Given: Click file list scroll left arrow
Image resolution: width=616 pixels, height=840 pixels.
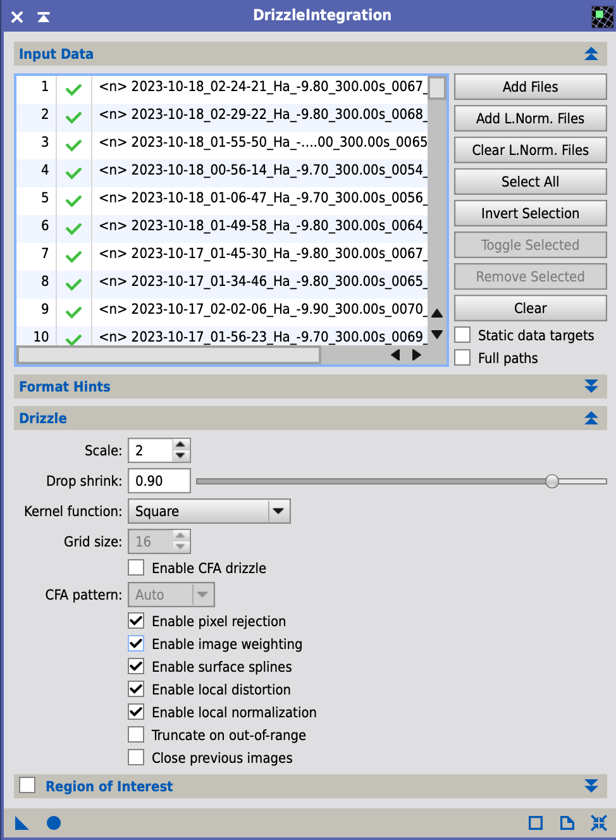Looking at the screenshot, I should 396,355.
